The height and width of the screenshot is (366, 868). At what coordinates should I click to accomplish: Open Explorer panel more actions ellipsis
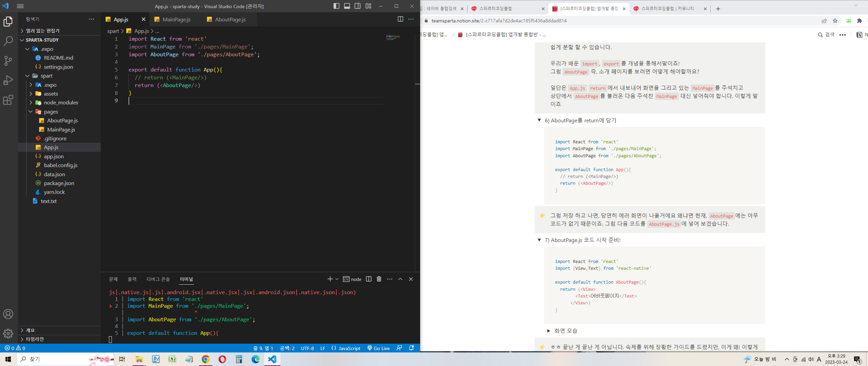pos(92,19)
